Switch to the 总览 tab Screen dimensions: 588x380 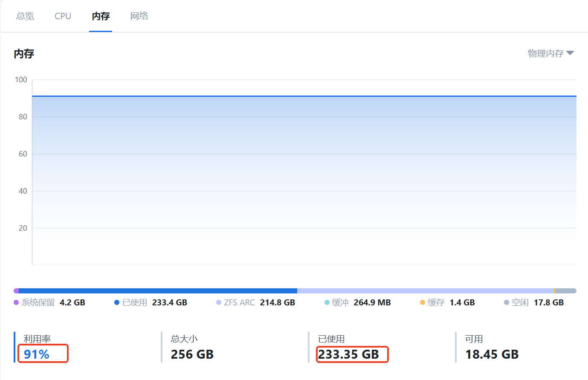[x=25, y=16]
